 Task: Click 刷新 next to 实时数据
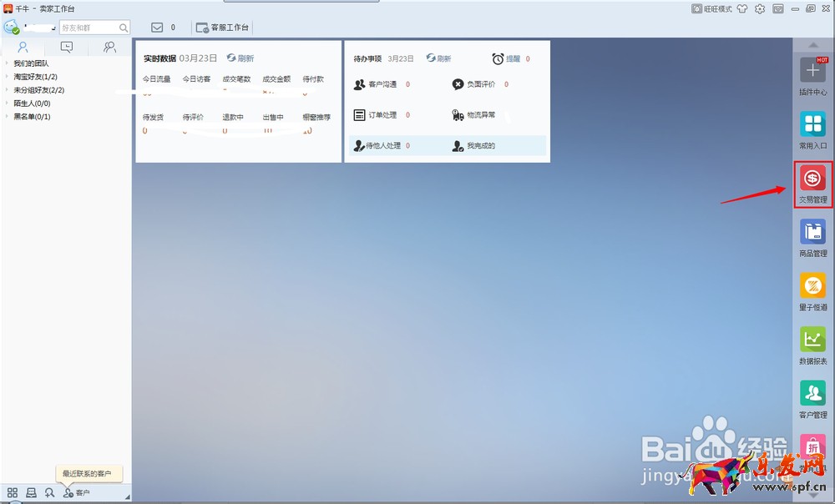click(240, 58)
